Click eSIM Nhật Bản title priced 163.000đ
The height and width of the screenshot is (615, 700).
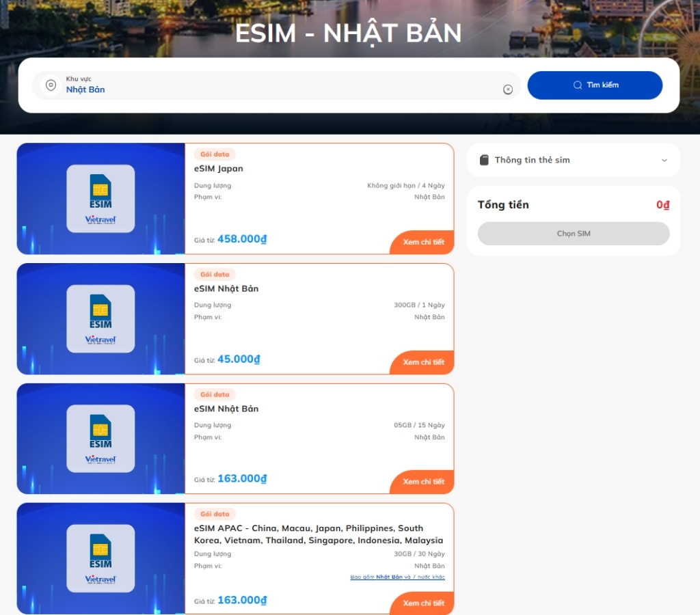pyautogui.click(x=226, y=409)
